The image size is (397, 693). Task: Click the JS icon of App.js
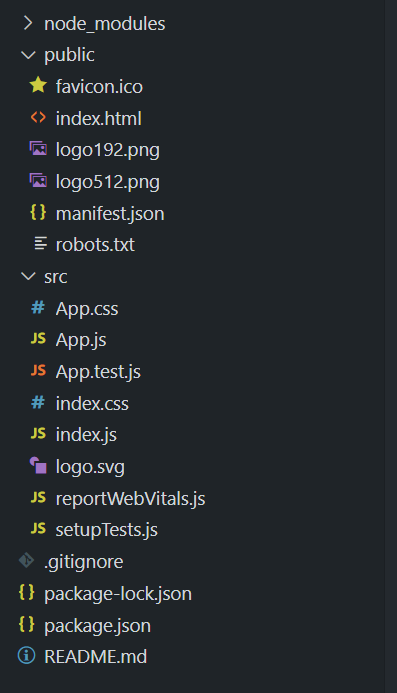38,339
